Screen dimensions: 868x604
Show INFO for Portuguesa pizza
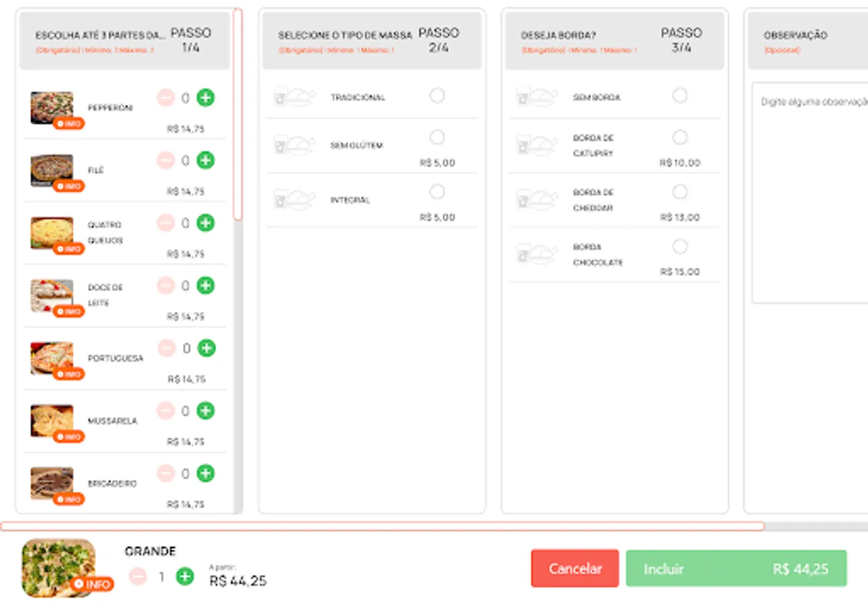coord(68,374)
